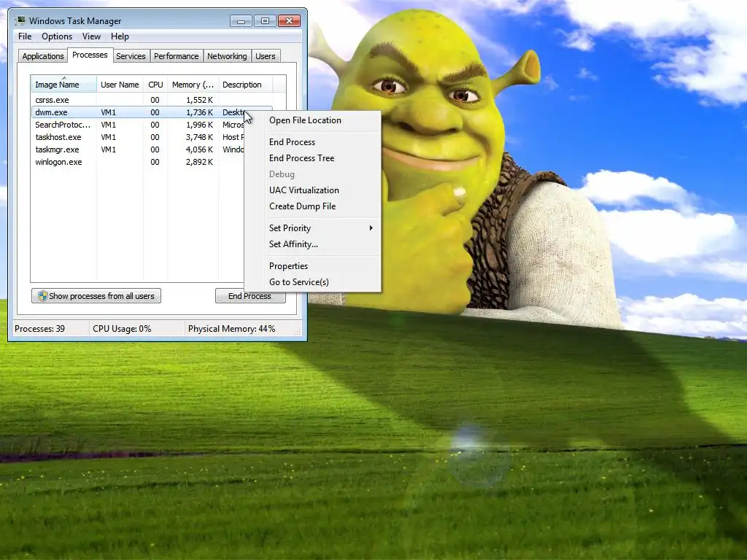Switch to the Performance tab
Image resolution: width=747 pixels, height=560 pixels.
[177, 56]
